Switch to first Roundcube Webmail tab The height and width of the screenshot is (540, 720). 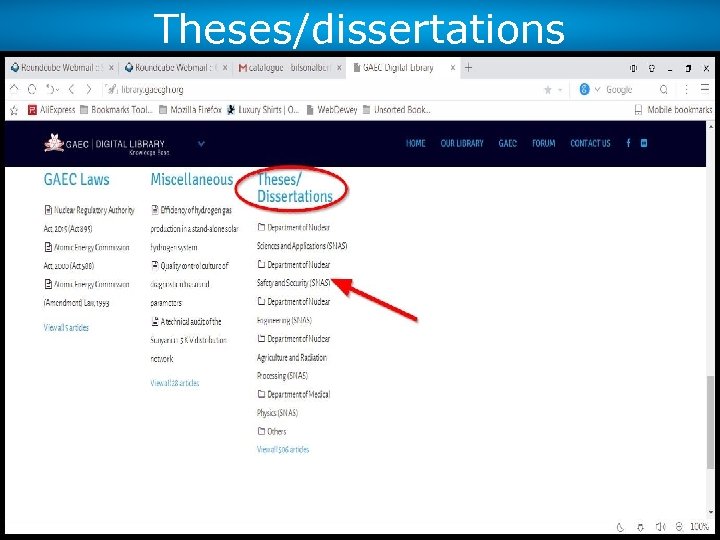click(62, 68)
